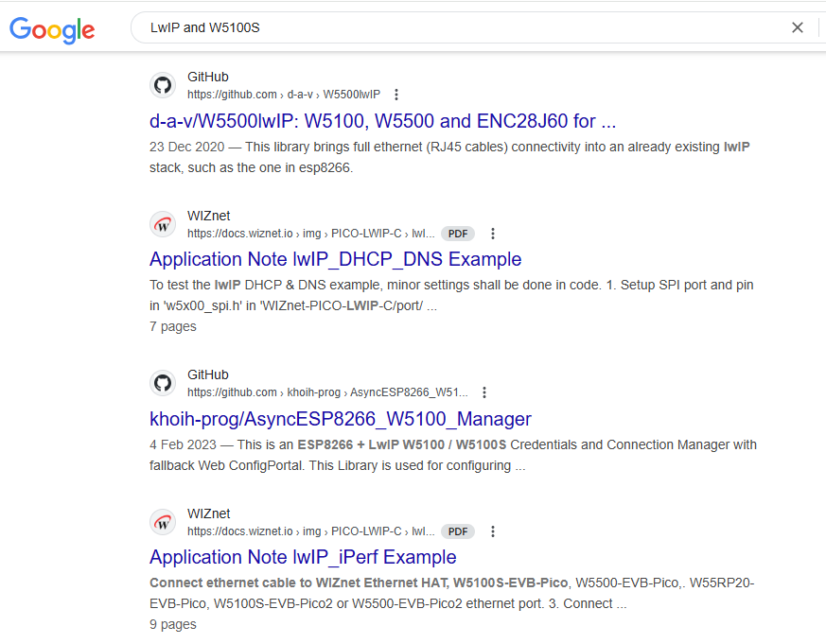
Task: Click WIZnet favicon for lwIP_iPerf result
Action: [163, 522]
